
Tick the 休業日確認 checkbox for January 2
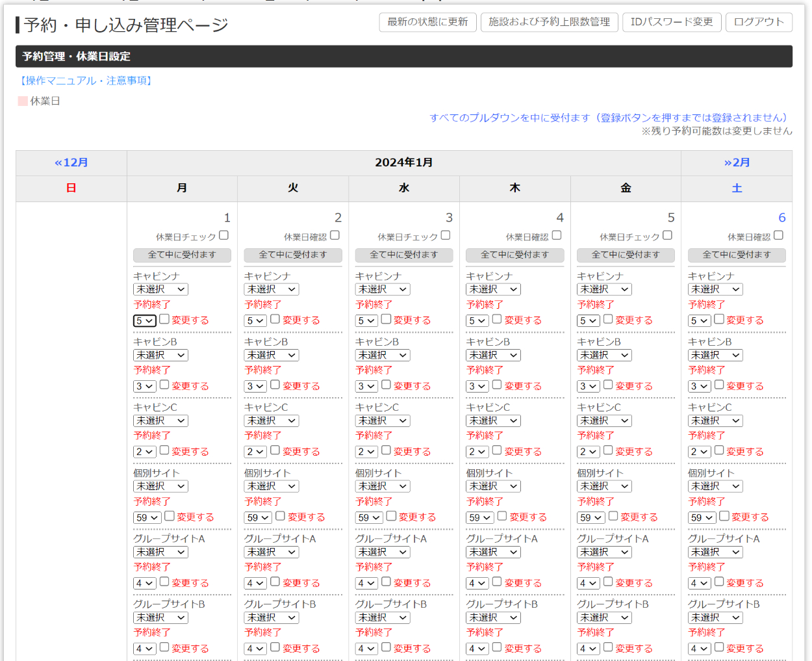coord(335,235)
